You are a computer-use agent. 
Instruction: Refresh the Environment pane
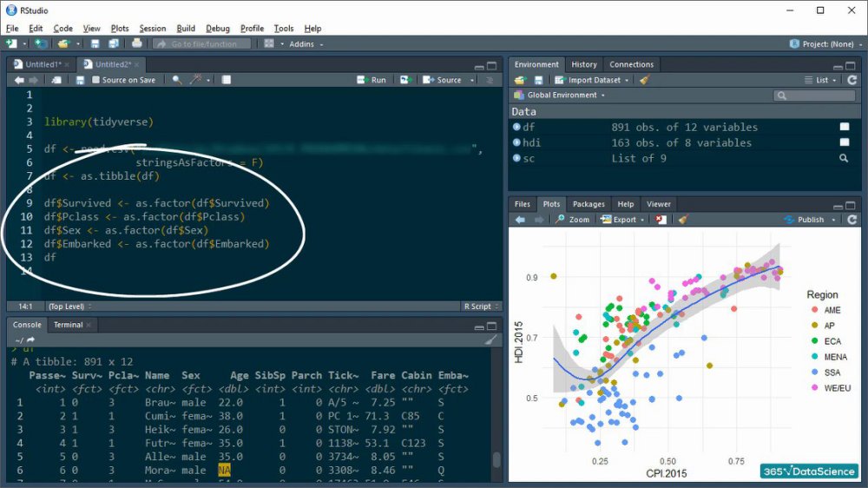pyautogui.click(x=852, y=80)
